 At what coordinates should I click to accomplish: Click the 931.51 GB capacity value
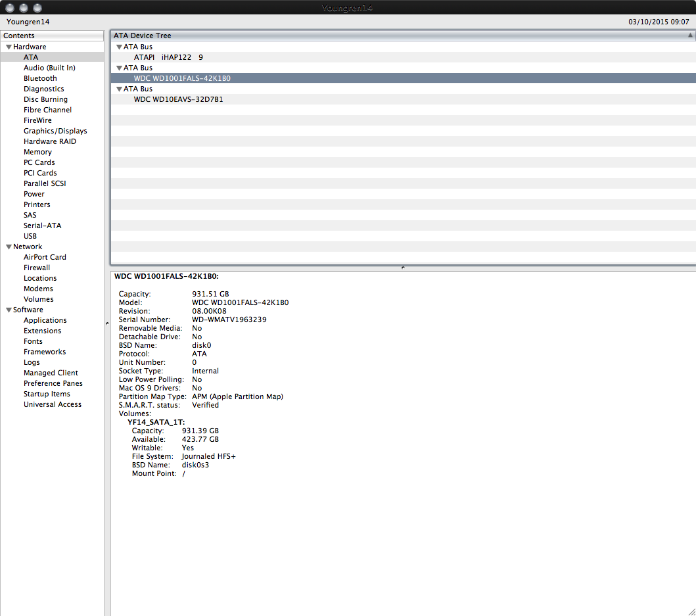210,294
